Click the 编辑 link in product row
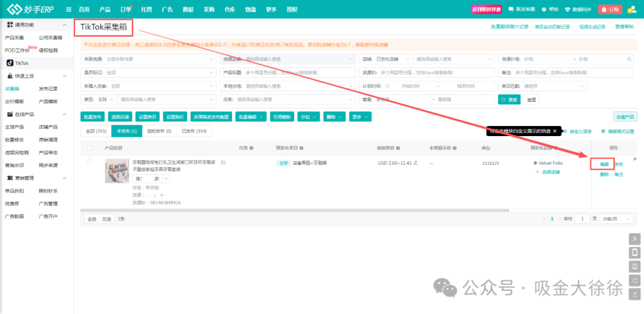Image resolution: width=644 pixels, height=314 pixels. 604,164
